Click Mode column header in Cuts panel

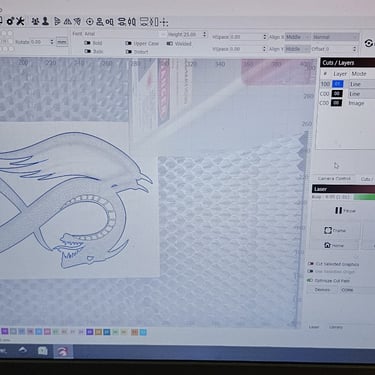click(x=359, y=74)
